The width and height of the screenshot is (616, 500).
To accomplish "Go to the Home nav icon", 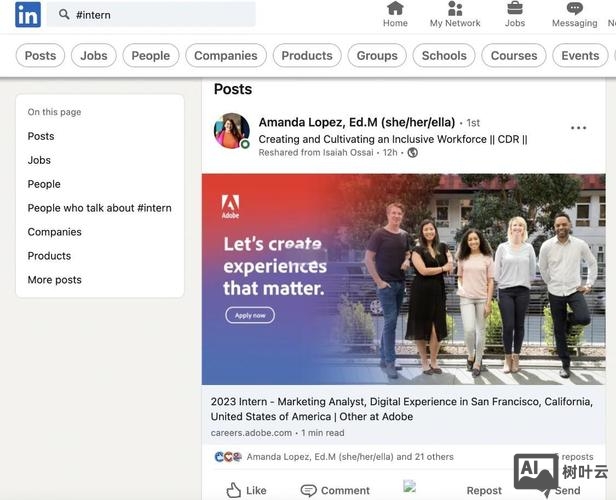I will [395, 14].
